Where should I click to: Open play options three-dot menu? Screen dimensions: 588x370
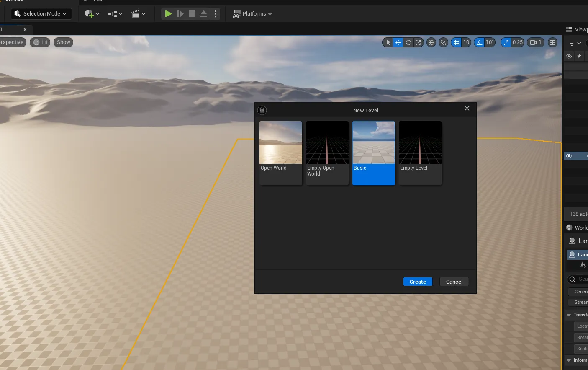click(x=216, y=14)
